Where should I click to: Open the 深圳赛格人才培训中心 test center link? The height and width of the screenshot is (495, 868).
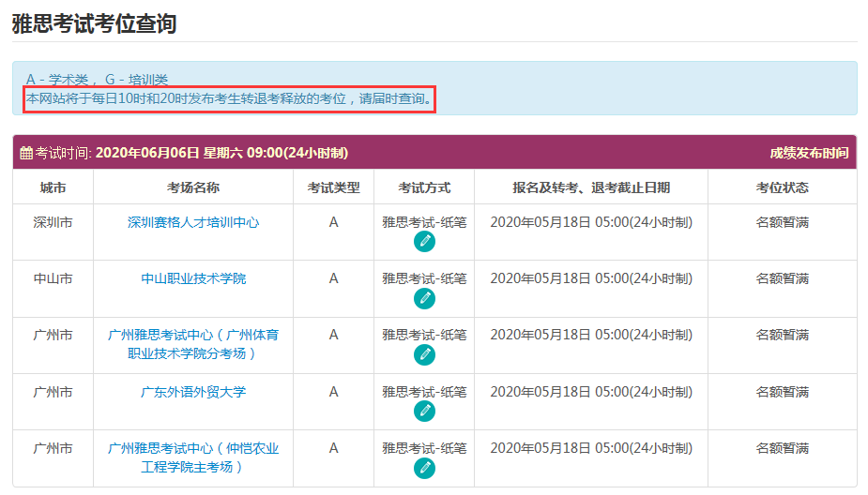pos(193,222)
